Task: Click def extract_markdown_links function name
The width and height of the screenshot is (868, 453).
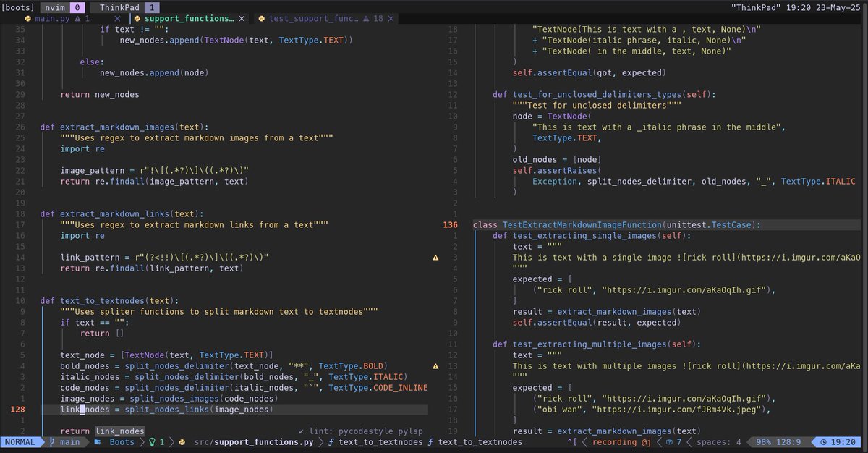Action: click(x=115, y=214)
